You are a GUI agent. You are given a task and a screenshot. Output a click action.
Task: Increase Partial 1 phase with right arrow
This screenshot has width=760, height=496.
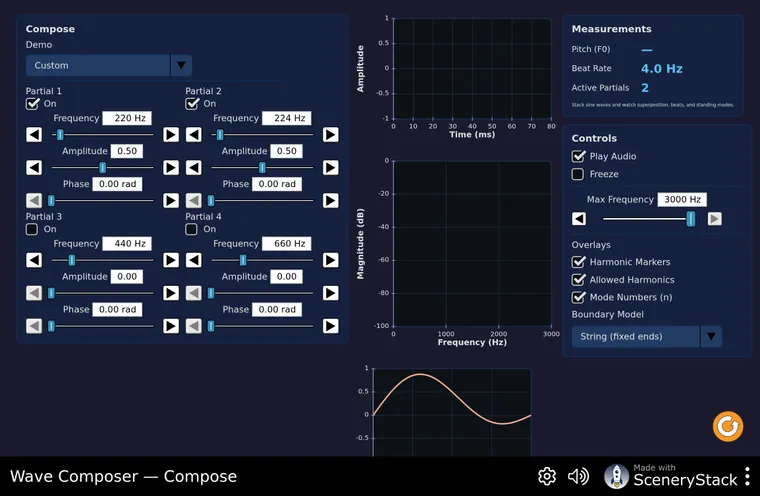[171, 201]
